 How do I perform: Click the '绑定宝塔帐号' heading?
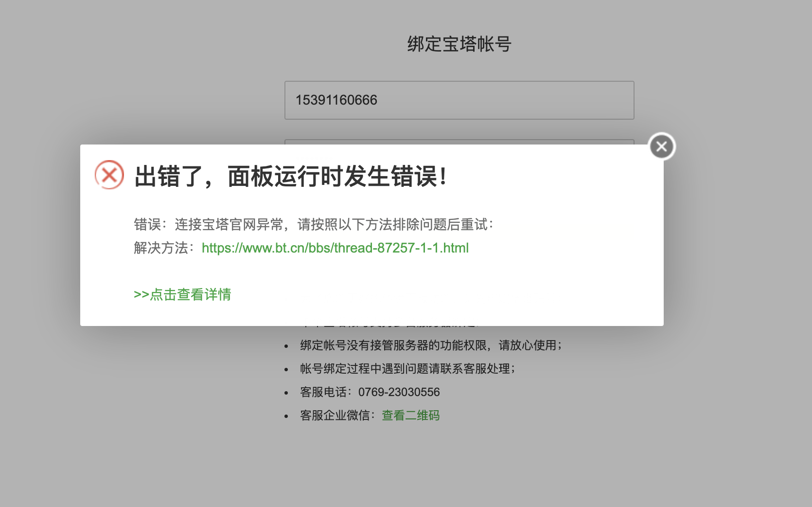[459, 44]
